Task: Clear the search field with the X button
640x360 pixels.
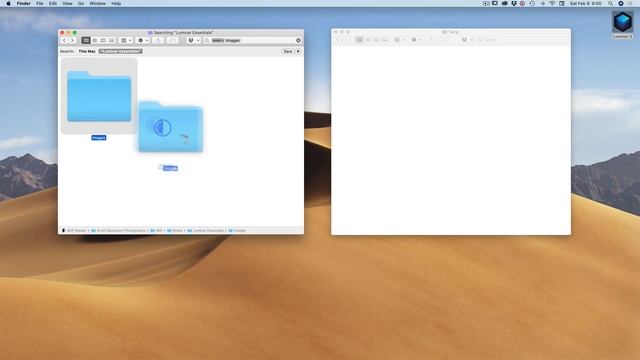Action: pyautogui.click(x=298, y=40)
